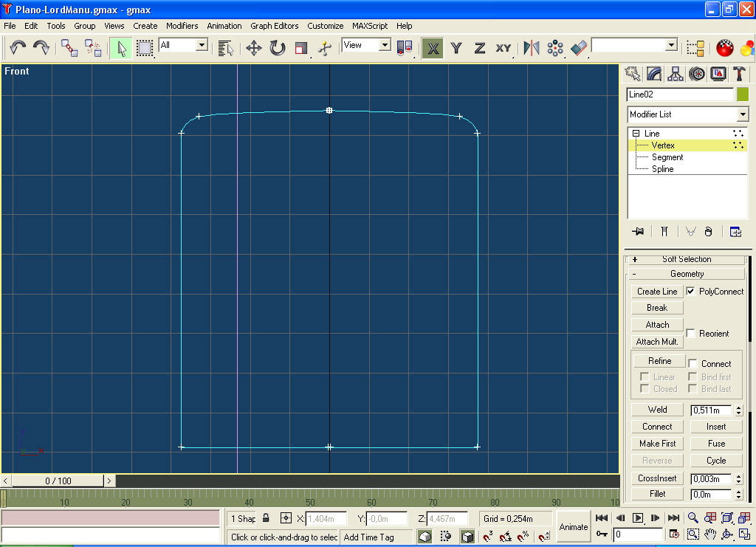The width and height of the screenshot is (756, 547).
Task: Select the Move tool
Action: pyautogui.click(x=253, y=48)
